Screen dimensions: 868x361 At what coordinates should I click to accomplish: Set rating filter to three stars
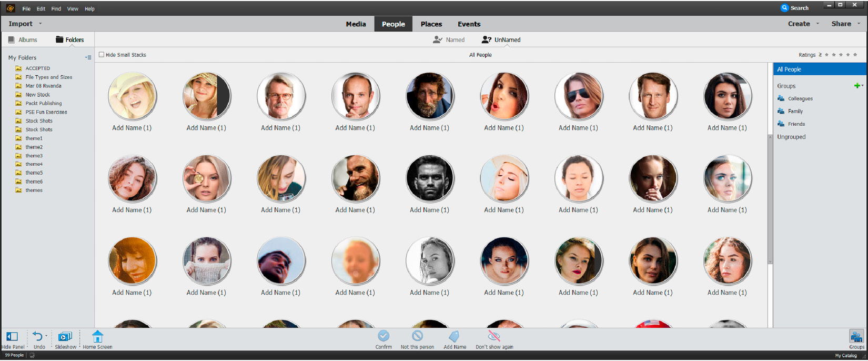click(841, 55)
